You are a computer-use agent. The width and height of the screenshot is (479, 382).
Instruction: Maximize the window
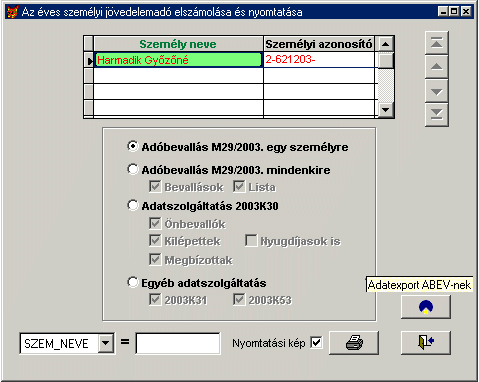[454, 12]
